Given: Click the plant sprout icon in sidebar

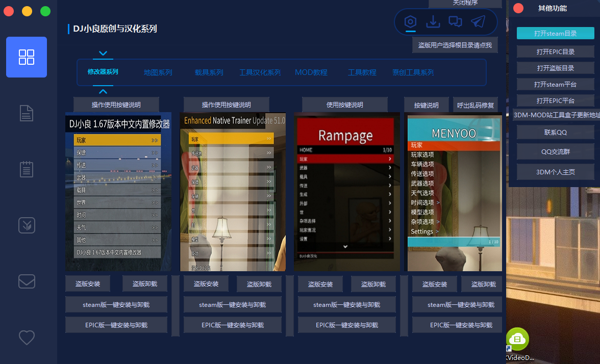Looking at the screenshot, I should [27, 225].
